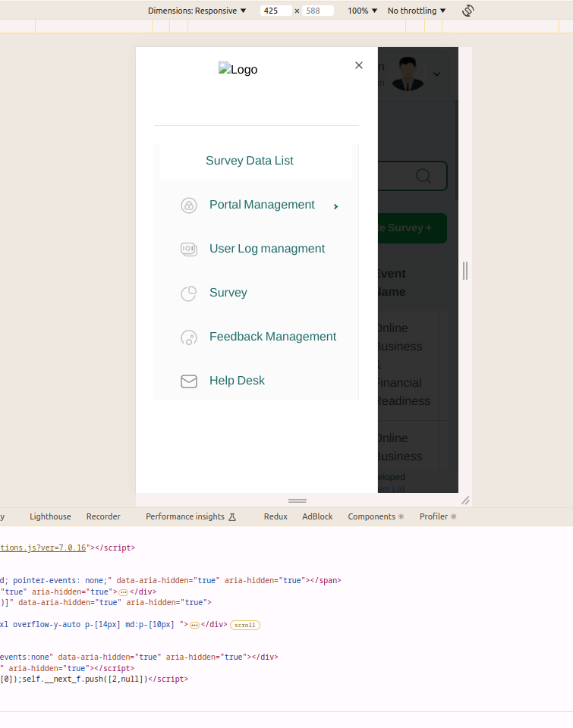Switch to Recorder DevTools tab

click(103, 516)
